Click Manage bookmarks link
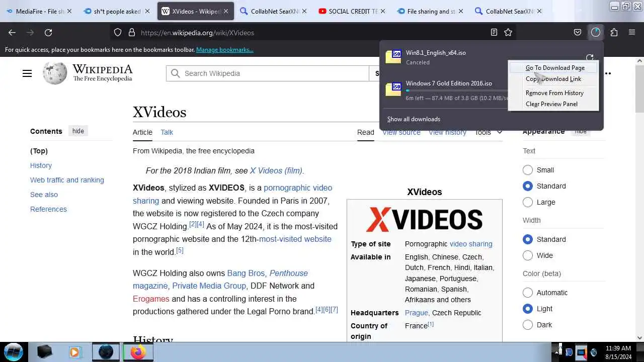The height and width of the screenshot is (362, 644). [225, 50]
